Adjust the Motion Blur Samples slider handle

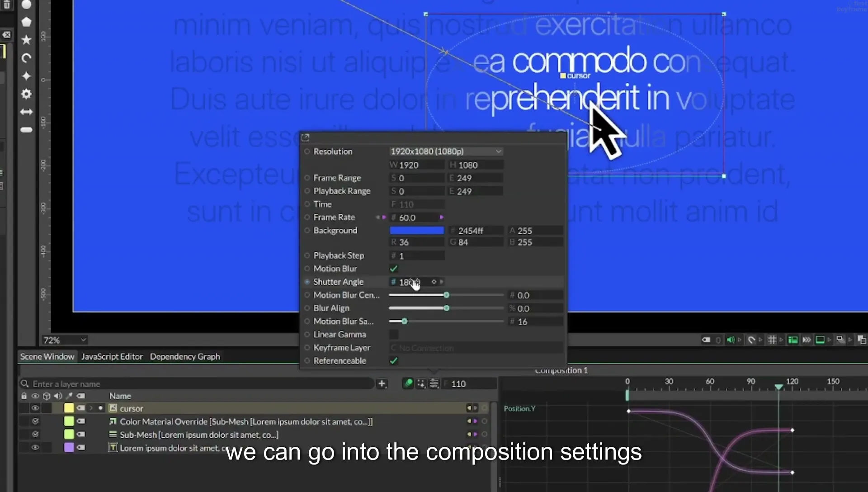[x=405, y=321]
